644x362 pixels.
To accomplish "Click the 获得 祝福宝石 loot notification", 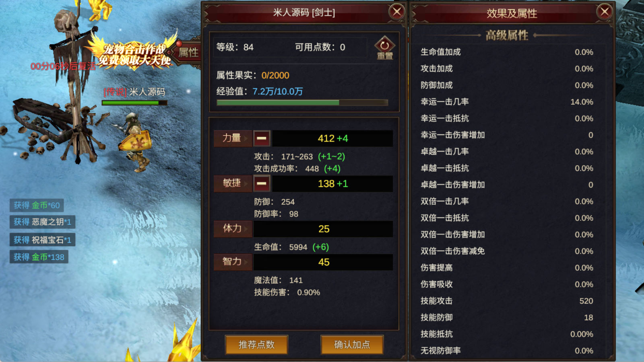I will 42,240.
